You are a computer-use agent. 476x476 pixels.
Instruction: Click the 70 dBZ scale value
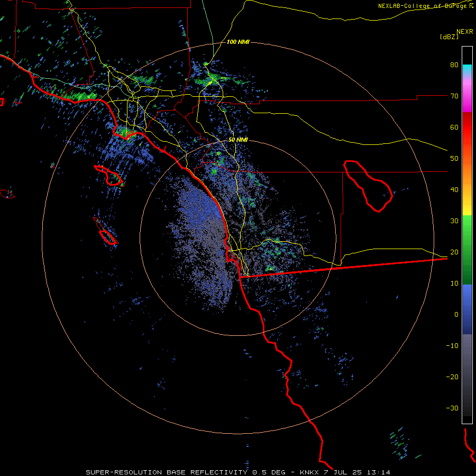pyautogui.click(x=454, y=96)
